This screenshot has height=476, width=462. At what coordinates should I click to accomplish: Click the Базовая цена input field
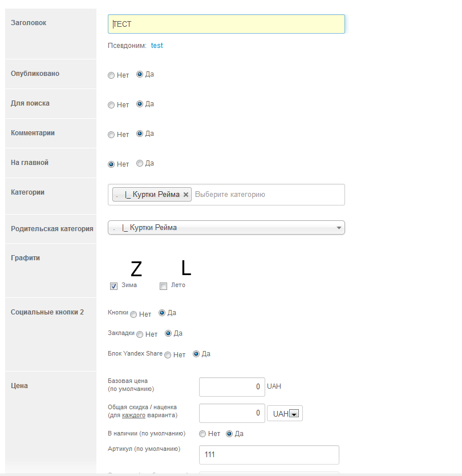232,387
